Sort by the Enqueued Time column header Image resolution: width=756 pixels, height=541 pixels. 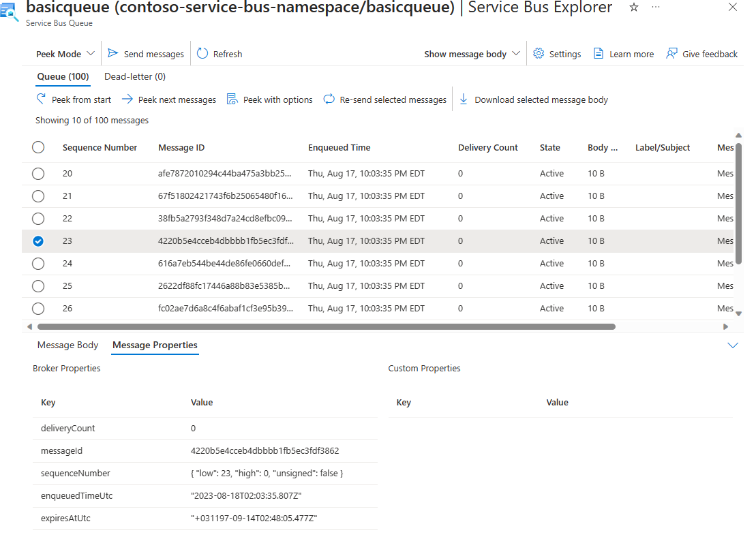pyautogui.click(x=339, y=147)
